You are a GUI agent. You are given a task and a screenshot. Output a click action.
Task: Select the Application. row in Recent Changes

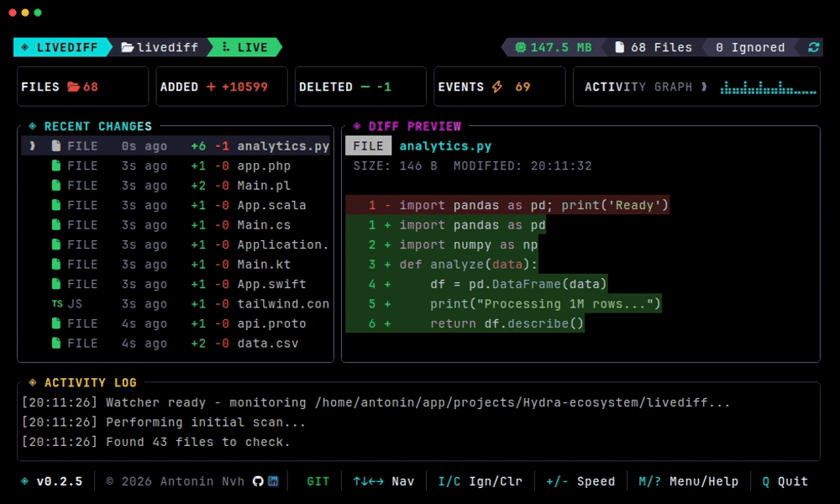[x=176, y=244]
